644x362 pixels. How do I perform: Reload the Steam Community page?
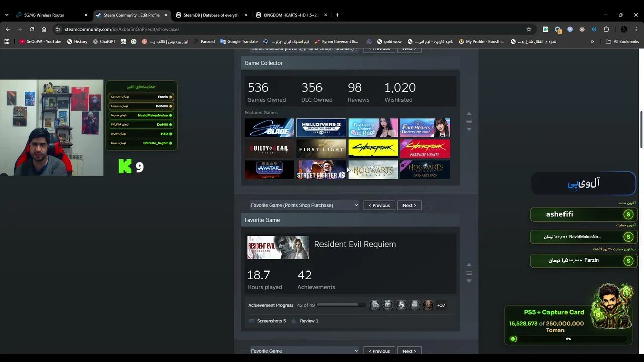(32, 29)
